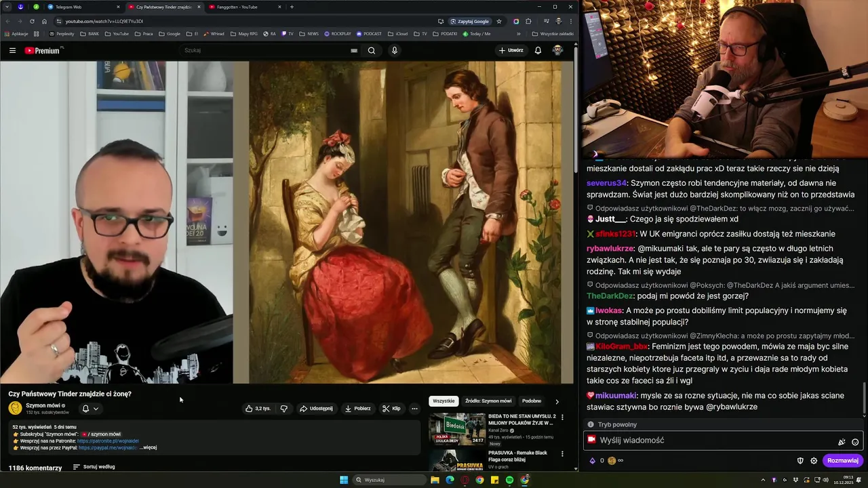The width and height of the screenshot is (868, 488).
Task: Show hidden system tray icons chevron
Action: pyautogui.click(x=762, y=480)
